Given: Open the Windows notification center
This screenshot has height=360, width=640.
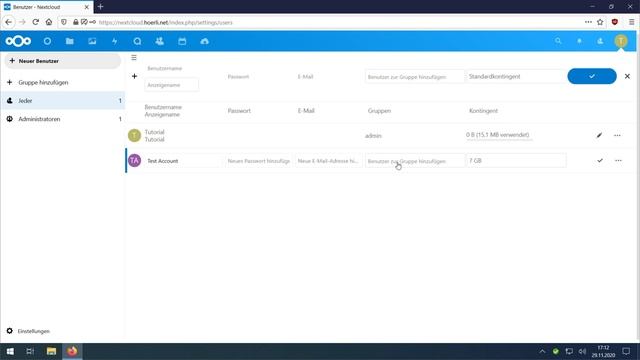Looking at the screenshot, I should click(626, 351).
